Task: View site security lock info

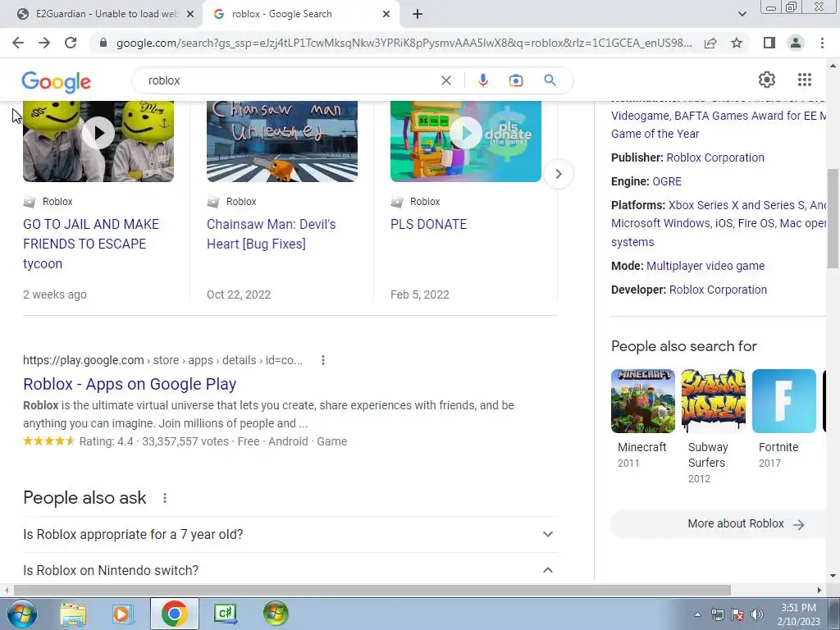Action: pyautogui.click(x=103, y=43)
